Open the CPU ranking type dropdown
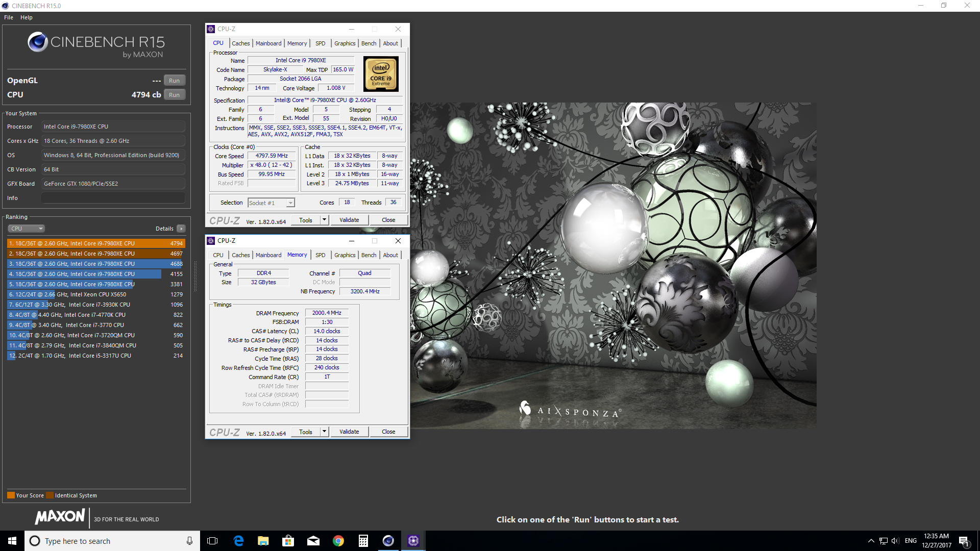This screenshot has width=980, height=551. 27,229
